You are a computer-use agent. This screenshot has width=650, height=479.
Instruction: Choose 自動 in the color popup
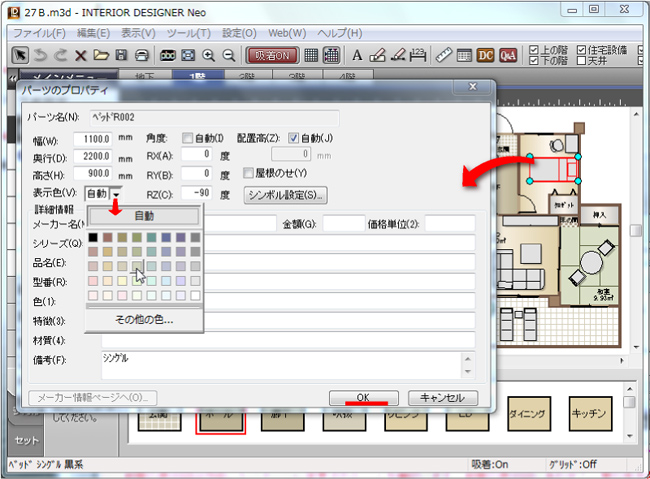click(x=144, y=215)
